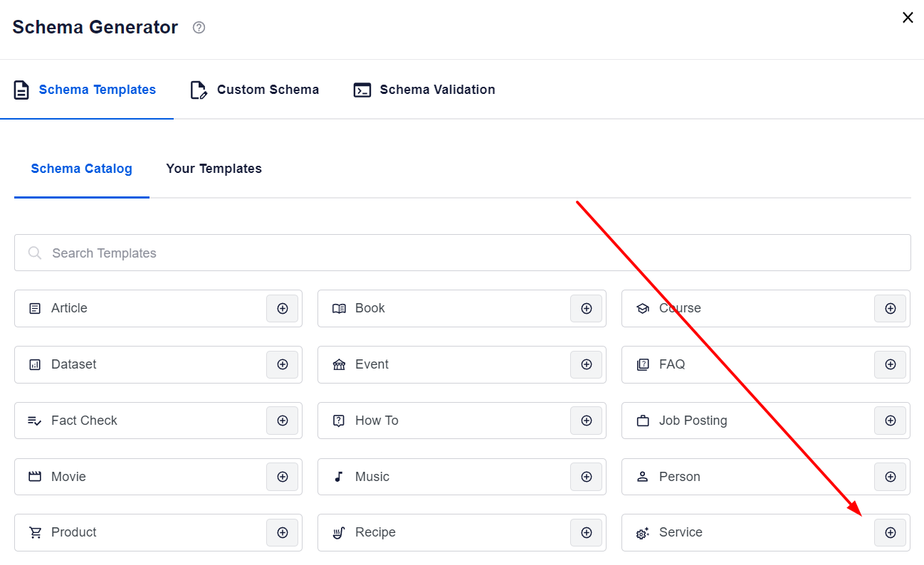Add the FAQ schema template
The height and width of the screenshot is (565, 924).
point(891,364)
